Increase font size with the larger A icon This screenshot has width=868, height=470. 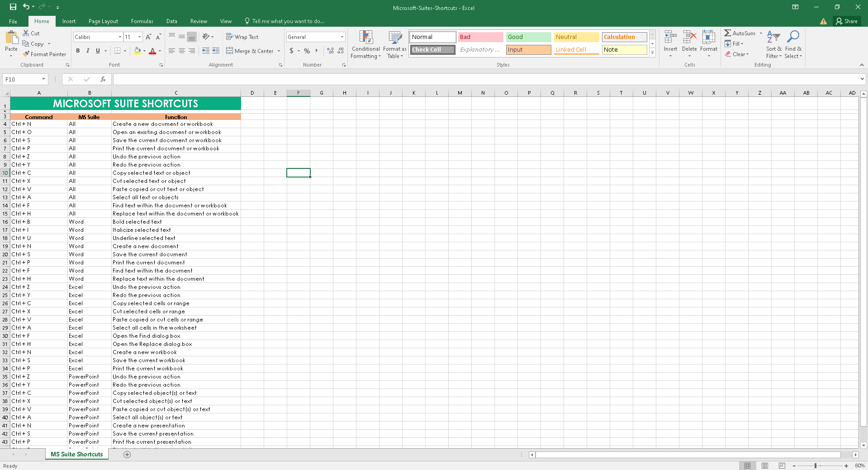(x=148, y=37)
